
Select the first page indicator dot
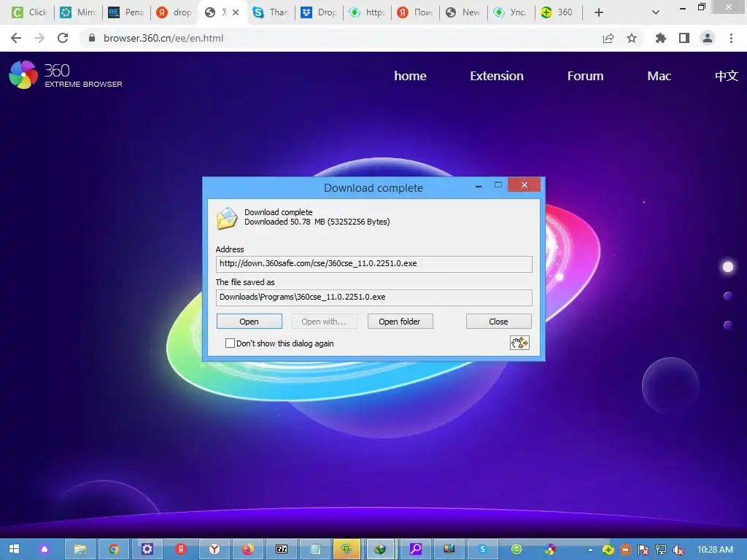728,267
